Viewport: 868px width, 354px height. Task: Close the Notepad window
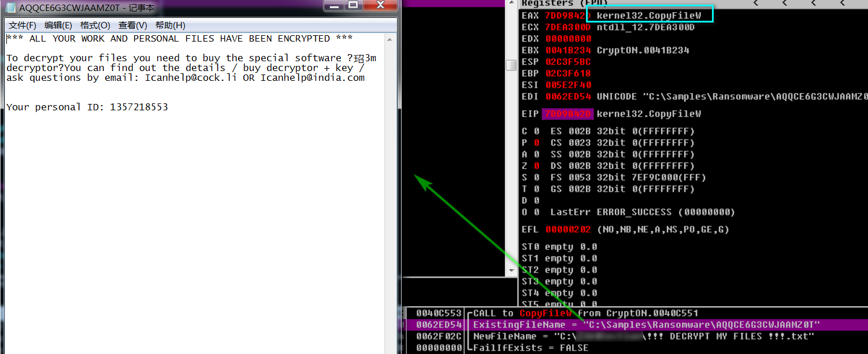pyautogui.click(x=380, y=5)
